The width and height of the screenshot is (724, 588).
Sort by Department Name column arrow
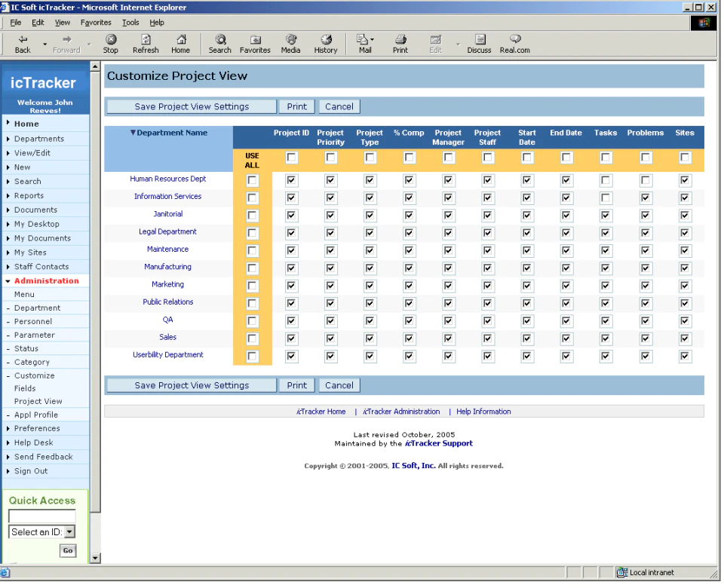click(133, 133)
